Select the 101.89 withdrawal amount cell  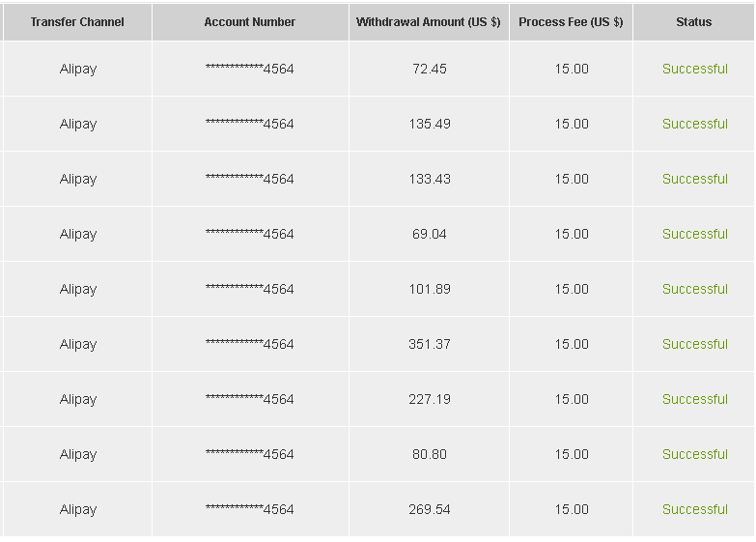point(429,289)
